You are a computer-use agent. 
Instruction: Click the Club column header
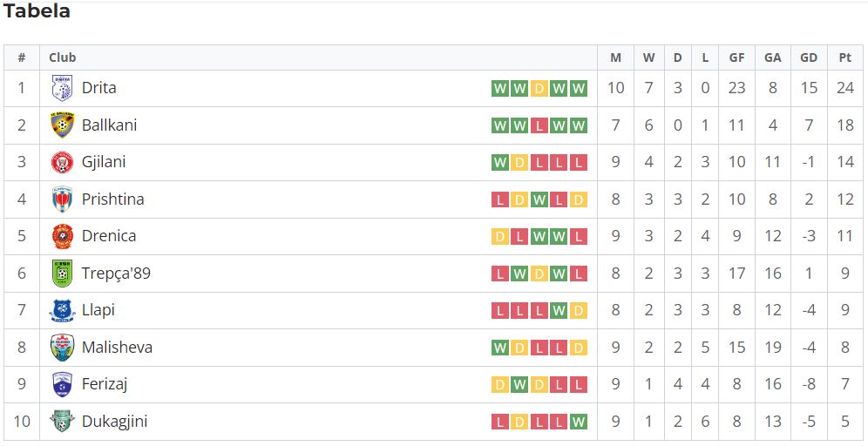[x=63, y=57]
